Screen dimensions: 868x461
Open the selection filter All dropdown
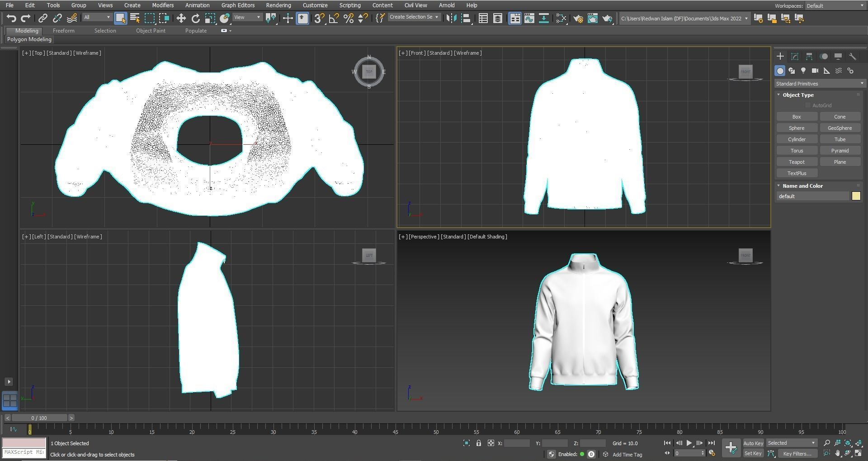tap(97, 17)
